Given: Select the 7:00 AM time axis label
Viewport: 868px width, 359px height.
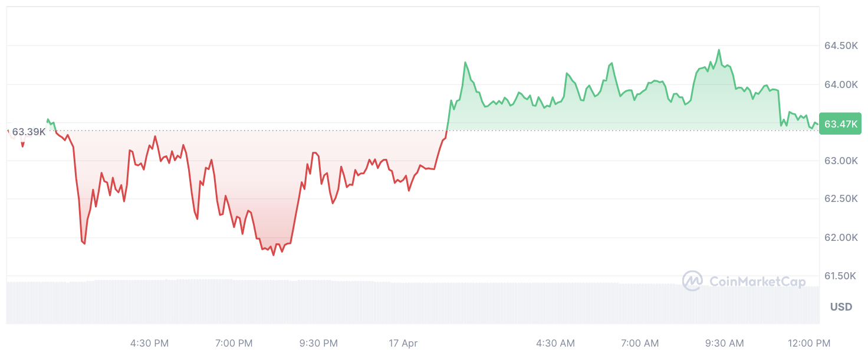Looking at the screenshot, I should pos(640,343).
